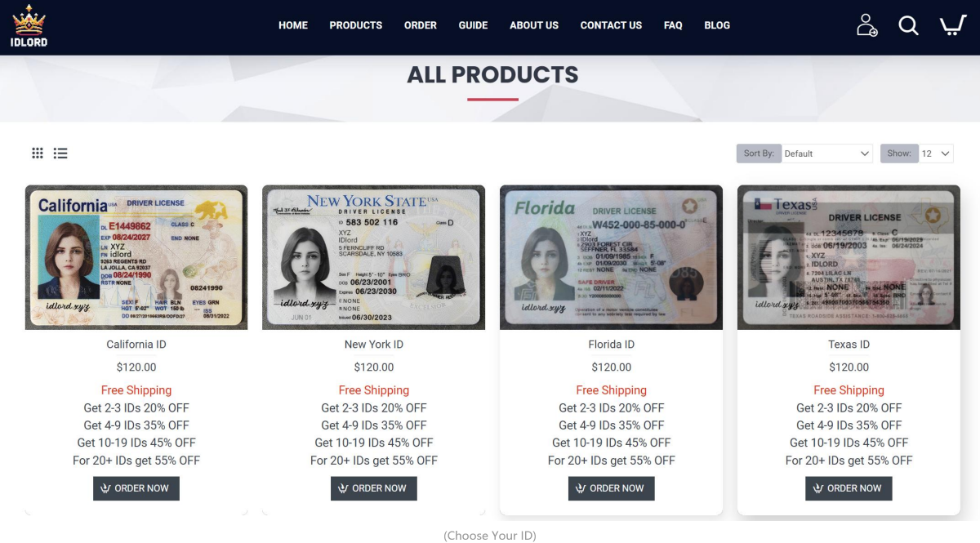Open the Texas ID title link
Image resolution: width=980 pixels, height=543 pixels.
click(x=849, y=345)
